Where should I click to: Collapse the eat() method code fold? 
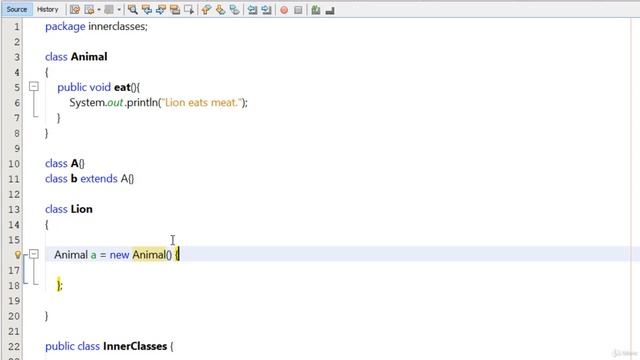click(34, 87)
